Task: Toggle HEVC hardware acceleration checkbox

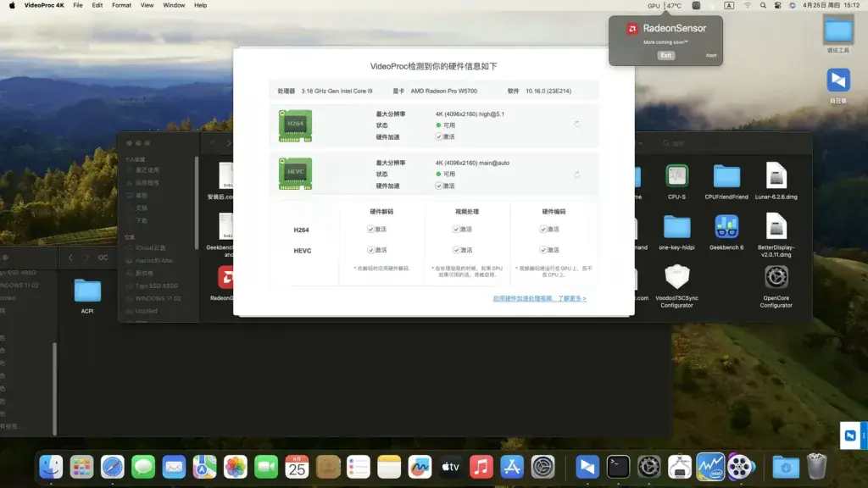Action: 438,186
